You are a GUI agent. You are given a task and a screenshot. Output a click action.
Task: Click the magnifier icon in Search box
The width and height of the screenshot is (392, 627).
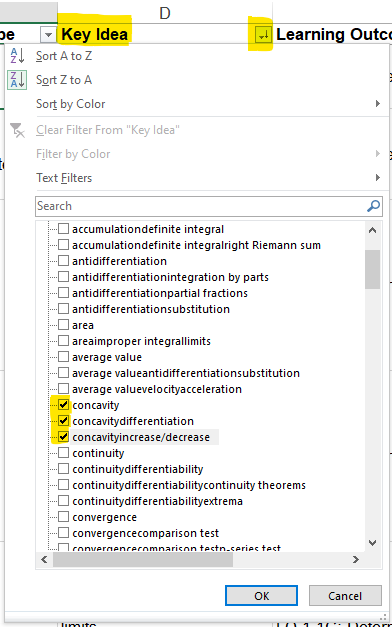click(373, 206)
